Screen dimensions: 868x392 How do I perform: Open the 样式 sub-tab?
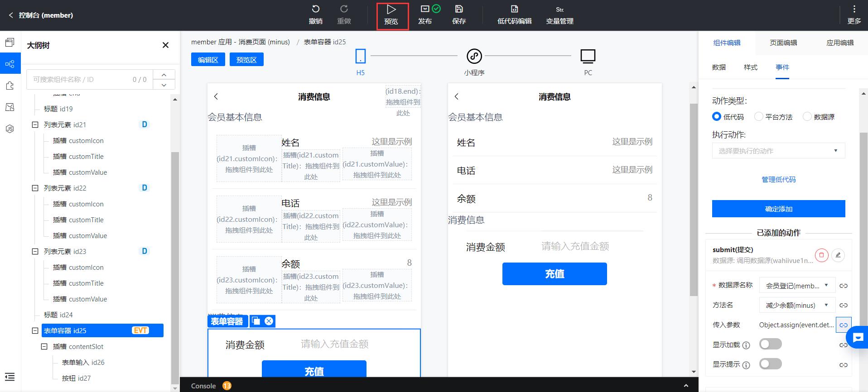point(751,67)
